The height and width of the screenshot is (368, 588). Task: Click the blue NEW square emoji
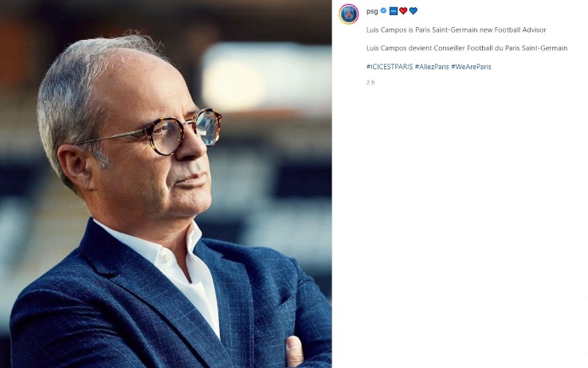pos(394,11)
